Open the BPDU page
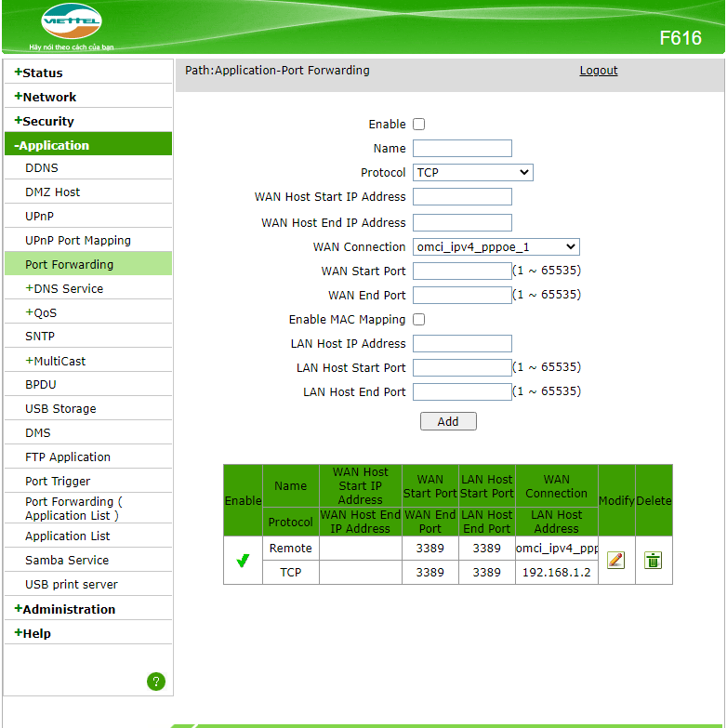 coord(41,384)
